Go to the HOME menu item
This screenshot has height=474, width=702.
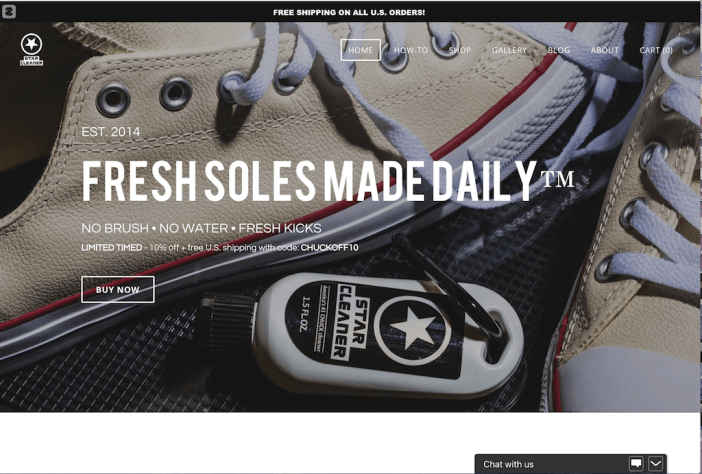coord(360,50)
